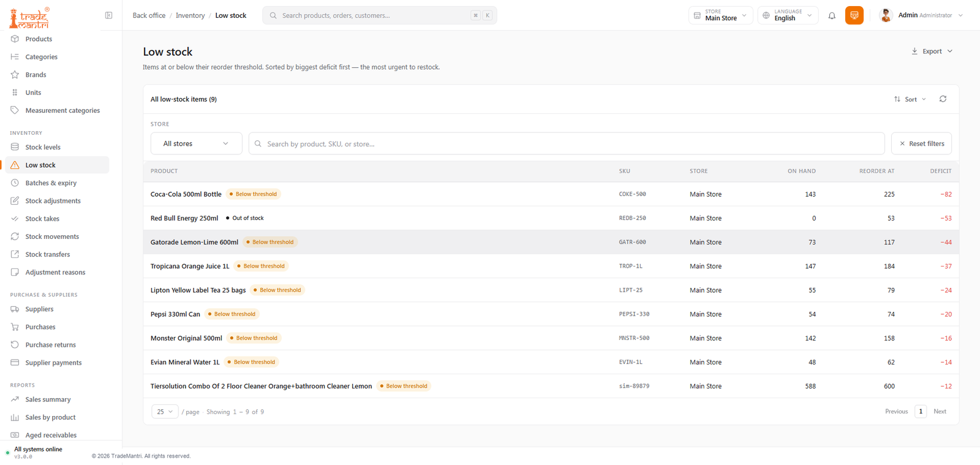Image resolution: width=980 pixels, height=465 pixels.
Task: Click the Coca-Cola 500ml Bottle product name
Action: (x=186, y=194)
